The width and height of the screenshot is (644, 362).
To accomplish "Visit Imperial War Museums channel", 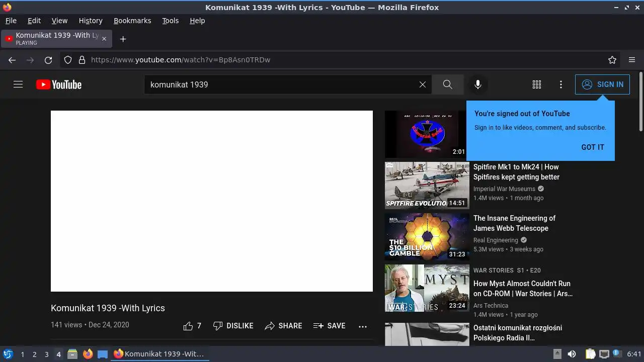I will click(504, 189).
